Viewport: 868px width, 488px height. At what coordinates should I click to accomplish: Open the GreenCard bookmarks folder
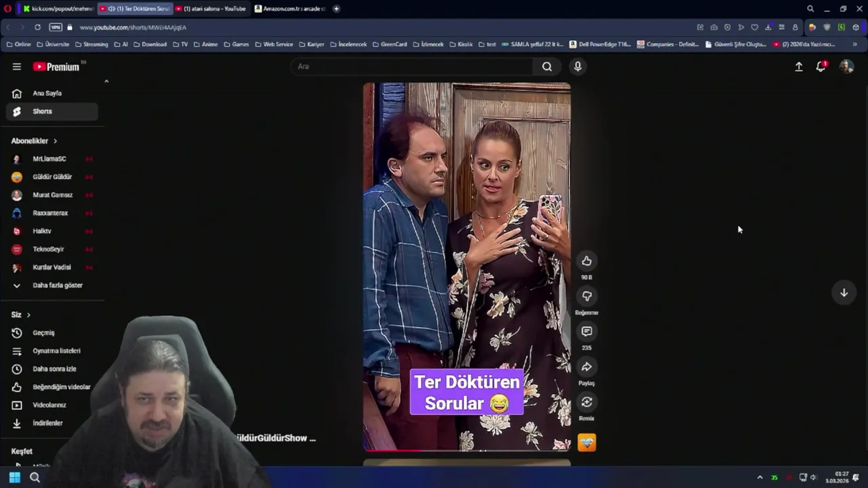coord(389,44)
